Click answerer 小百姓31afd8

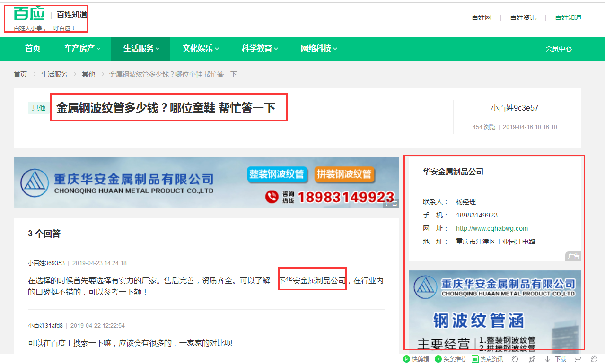45,326
